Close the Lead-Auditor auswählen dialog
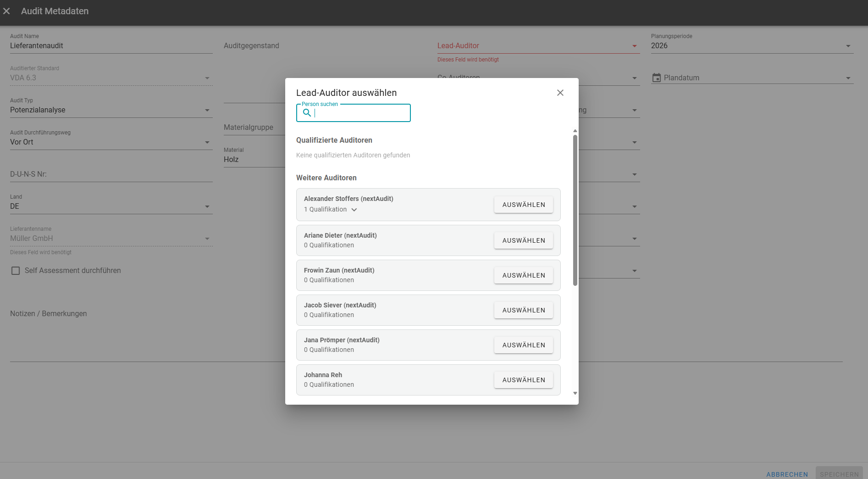 pos(560,93)
